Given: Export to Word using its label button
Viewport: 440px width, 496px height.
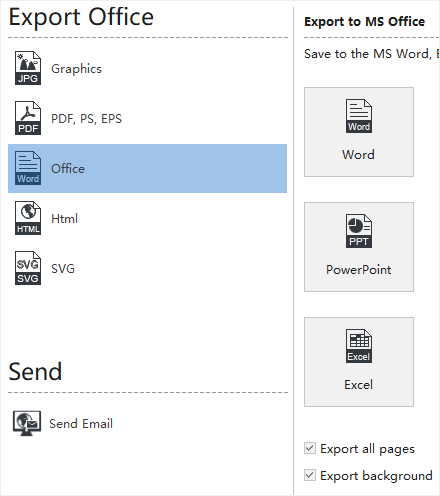Looking at the screenshot, I should click(359, 155).
